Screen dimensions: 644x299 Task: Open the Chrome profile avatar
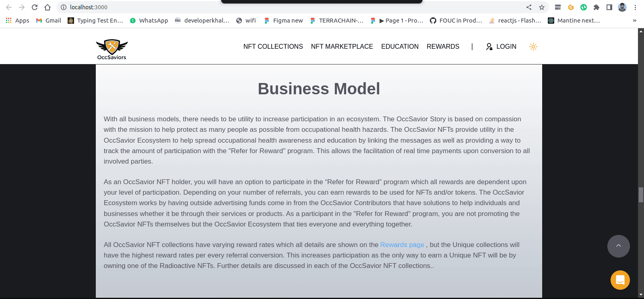click(x=622, y=7)
